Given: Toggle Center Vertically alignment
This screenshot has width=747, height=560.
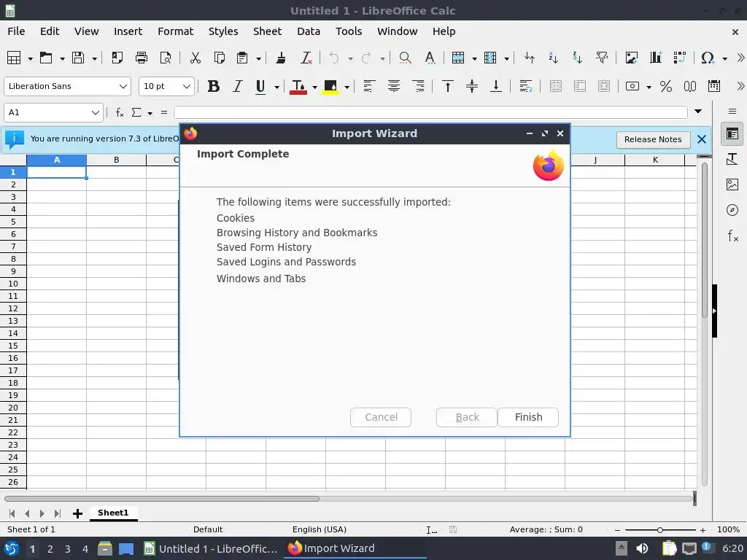Looking at the screenshot, I should [472, 86].
